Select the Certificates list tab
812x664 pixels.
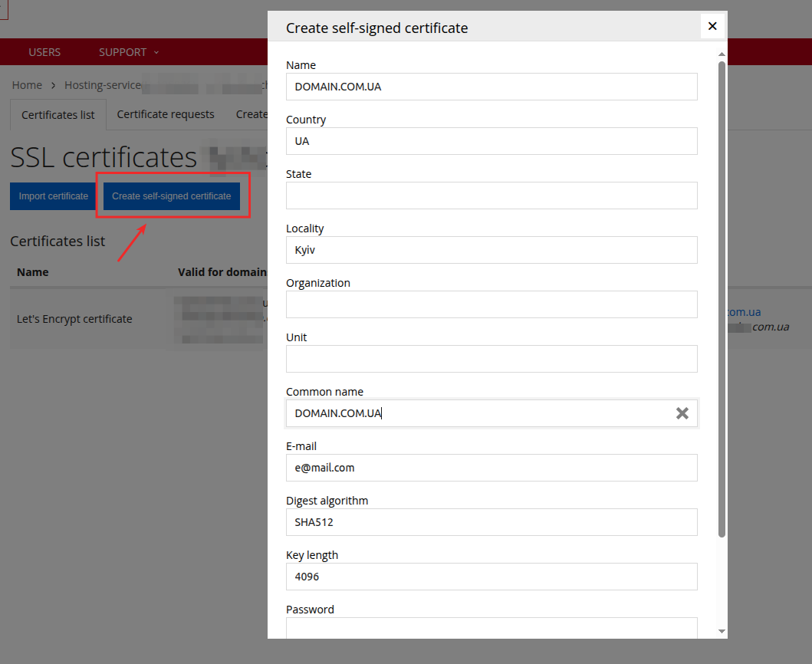pyautogui.click(x=58, y=113)
